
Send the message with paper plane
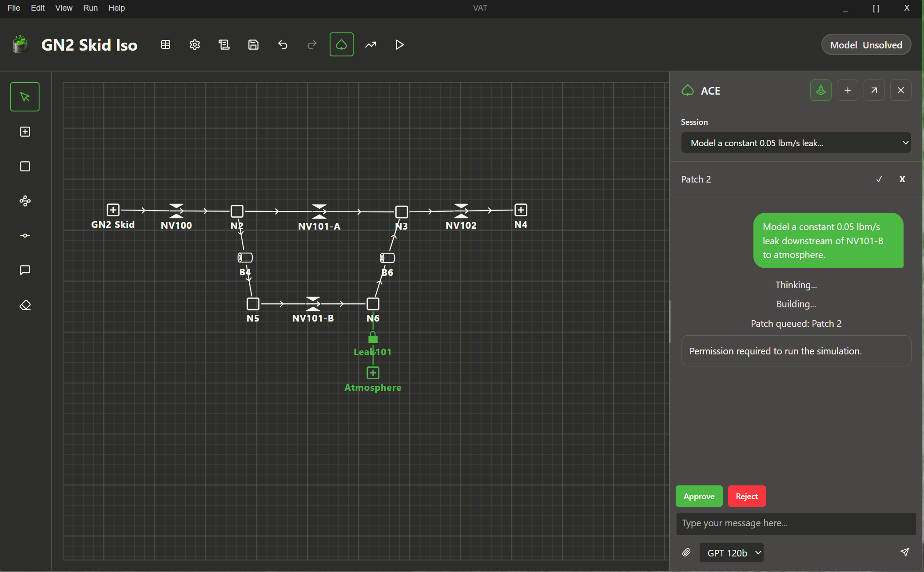pyautogui.click(x=904, y=552)
